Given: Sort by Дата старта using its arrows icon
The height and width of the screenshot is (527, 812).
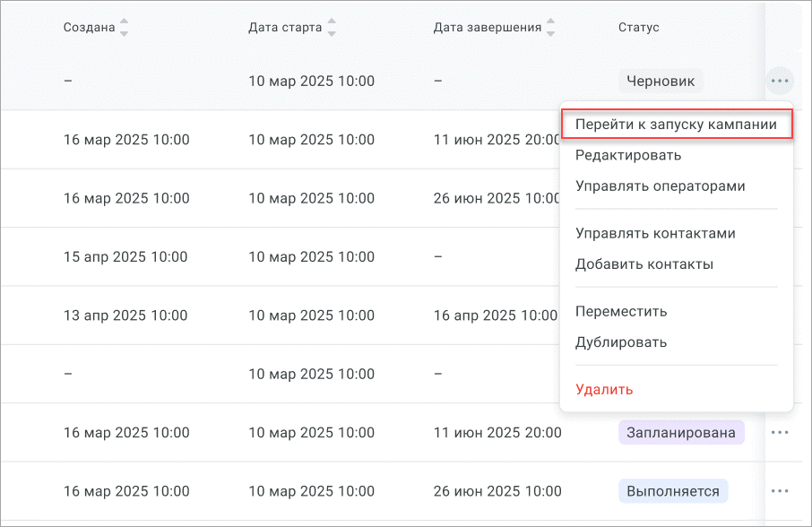Looking at the screenshot, I should (x=332, y=28).
